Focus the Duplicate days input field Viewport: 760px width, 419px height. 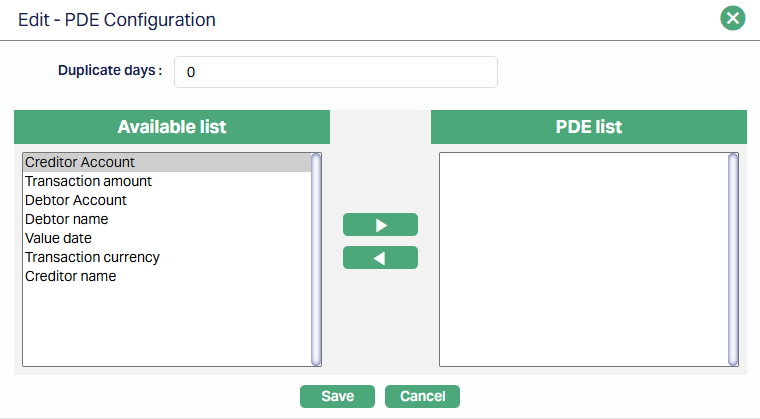pos(335,72)
